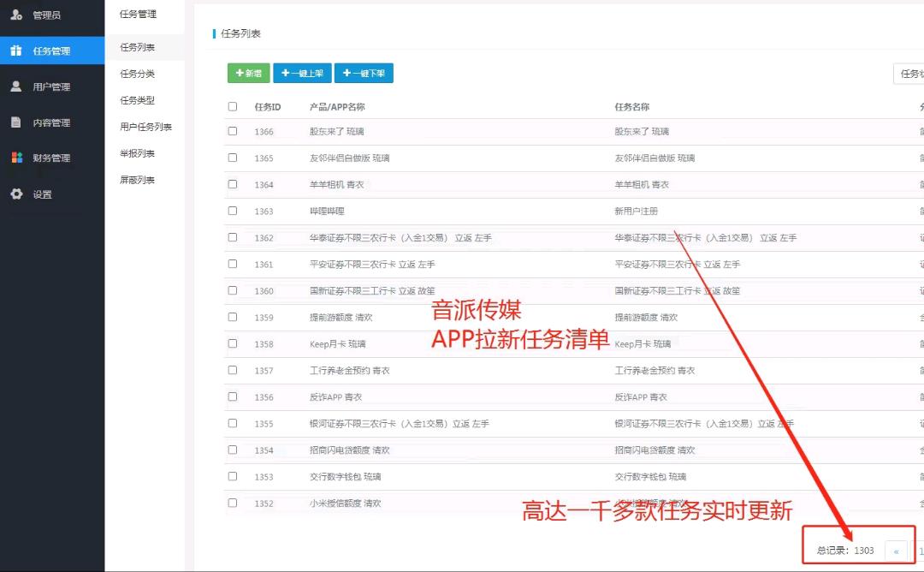Screen dimensions: 924x572
Task: Toggle the select-all checkbox in table header
Action: tap(233, 107)
